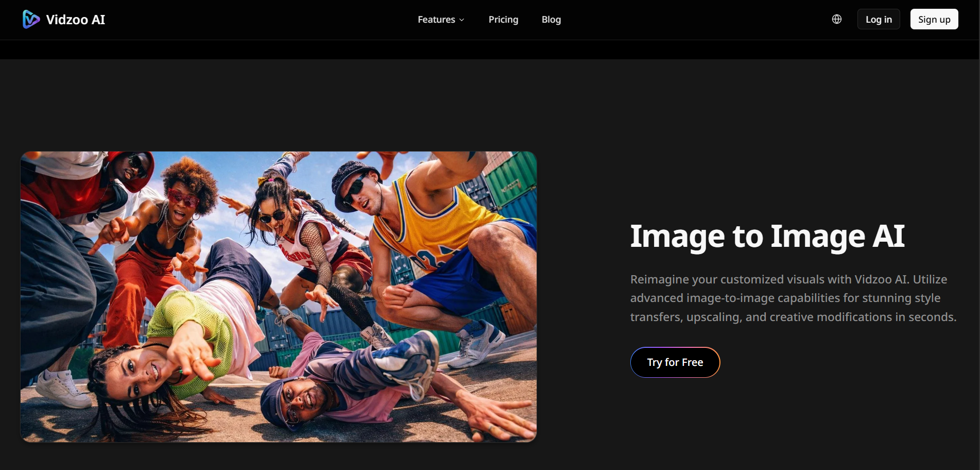Click the breakdancing crew hero image
Screen dimensions: 980x470
tap(278, 296)
